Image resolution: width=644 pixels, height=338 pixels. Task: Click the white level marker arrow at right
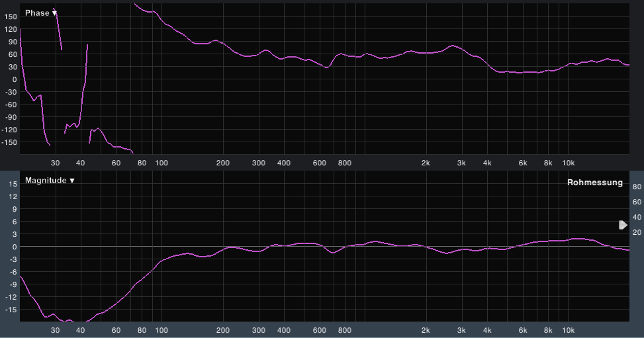coord(623,225)
